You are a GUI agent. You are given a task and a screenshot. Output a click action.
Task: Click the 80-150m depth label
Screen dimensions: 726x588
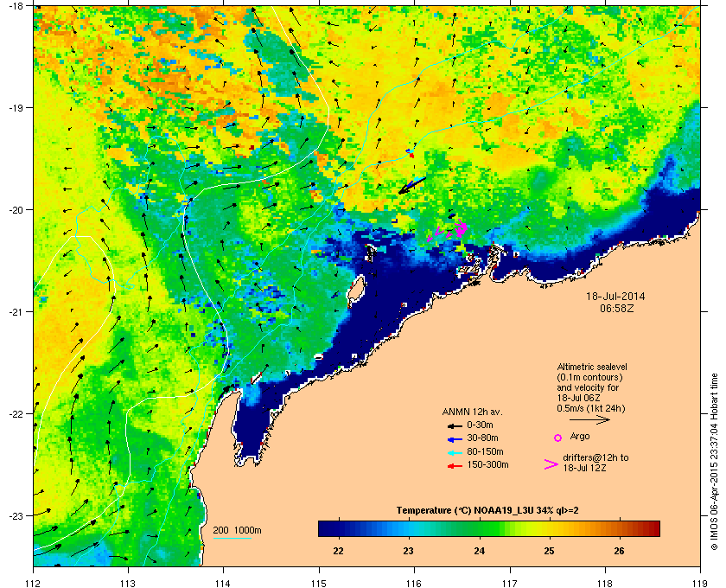coord(485,451)
